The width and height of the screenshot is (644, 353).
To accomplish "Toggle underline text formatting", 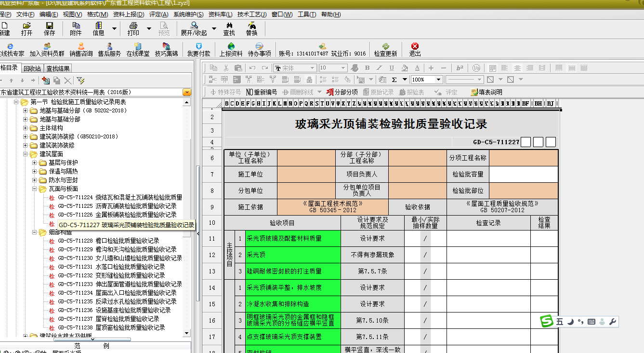I will point(392,68).
